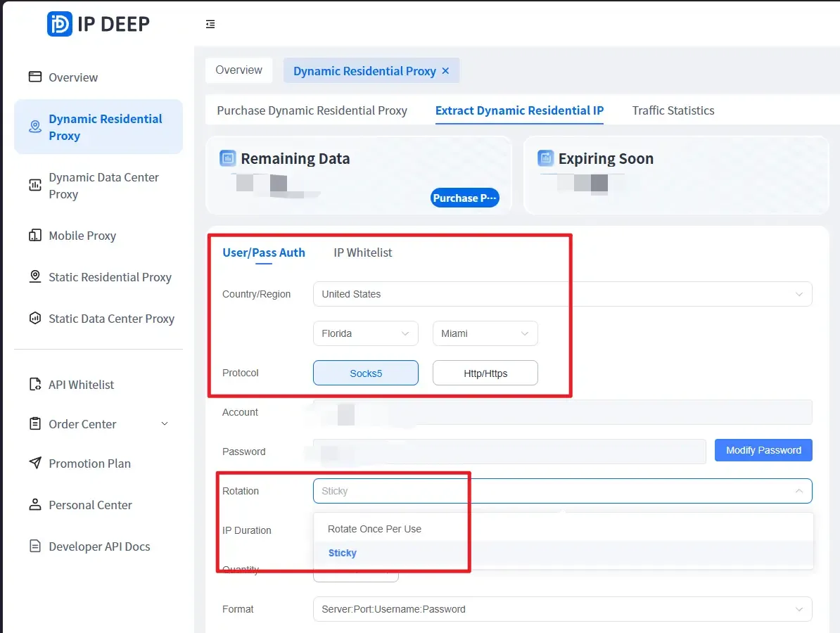
Task: Select the Socks5 protocol option
Action: tap(365, 373)
